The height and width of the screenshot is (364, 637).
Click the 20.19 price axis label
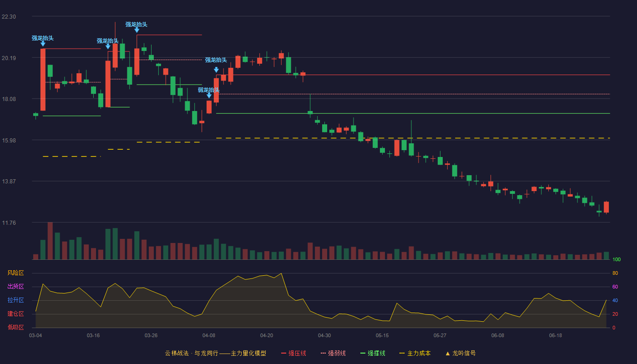(x=9, y=58)
